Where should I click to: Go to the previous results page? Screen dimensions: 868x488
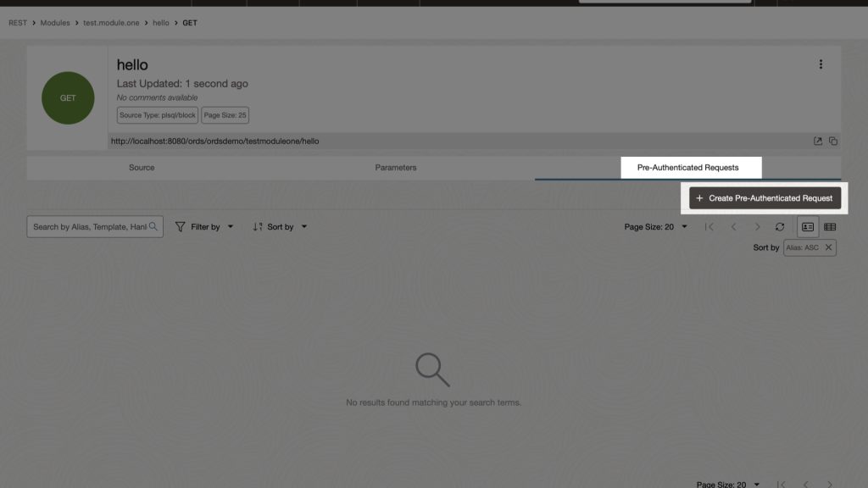click(733, 227)
